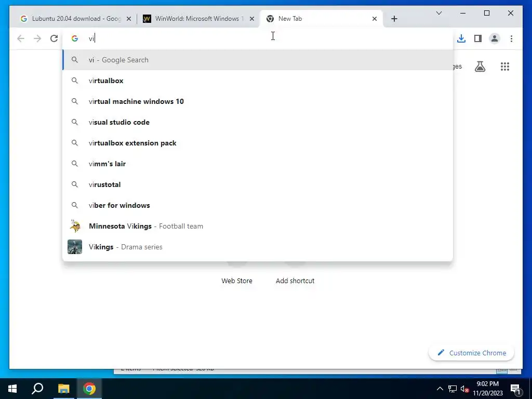Pick 'virtual machine windows 10' suggestion
The height and width of the screenshot is (399, 532).
258,101
